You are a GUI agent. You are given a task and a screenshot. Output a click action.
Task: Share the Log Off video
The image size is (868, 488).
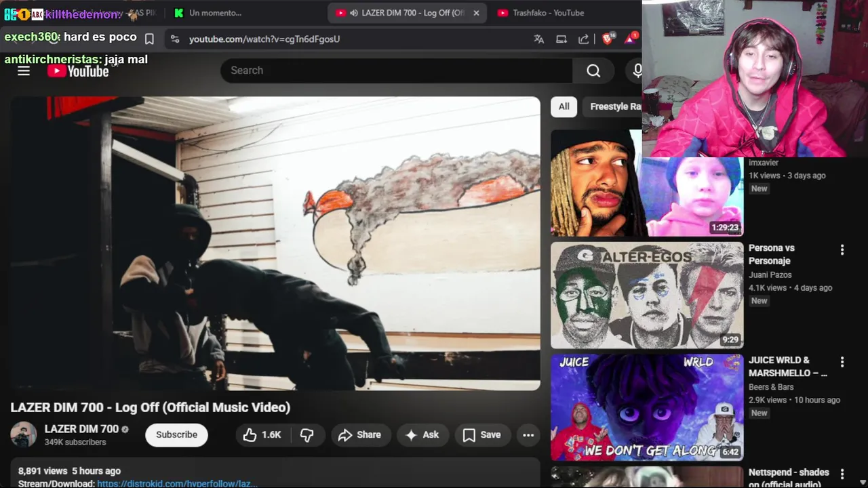point(359,435)
